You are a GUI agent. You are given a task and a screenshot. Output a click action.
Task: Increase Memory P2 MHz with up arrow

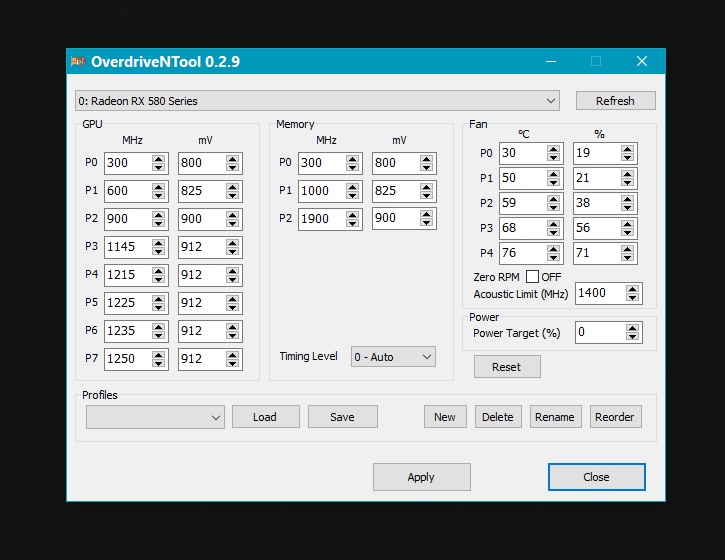click(x=352, y=215)
